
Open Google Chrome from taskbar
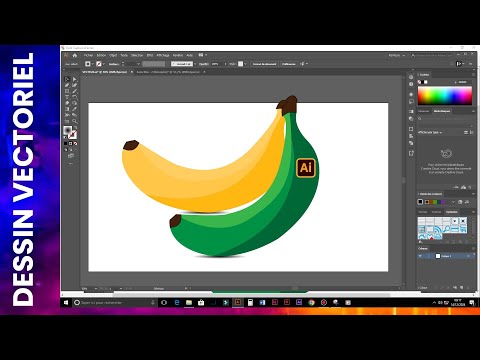(311, 303)
